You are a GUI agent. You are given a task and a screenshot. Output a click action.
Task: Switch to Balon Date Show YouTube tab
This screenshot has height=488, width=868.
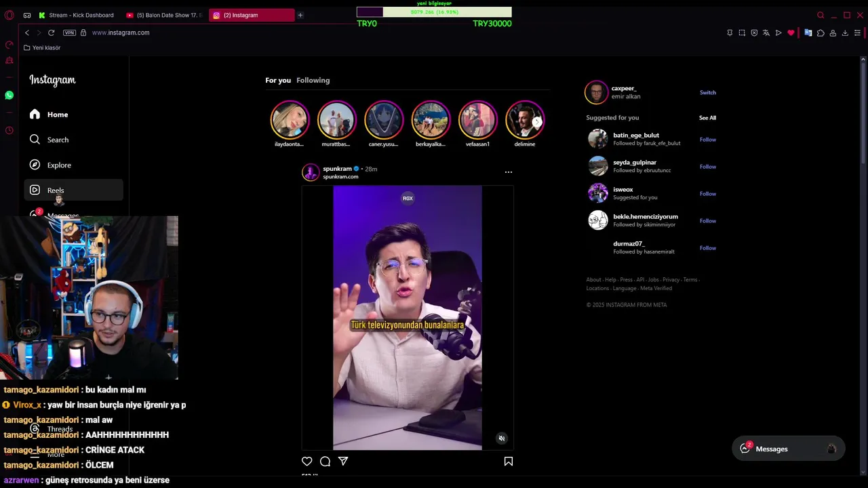[x=163, y=15]
